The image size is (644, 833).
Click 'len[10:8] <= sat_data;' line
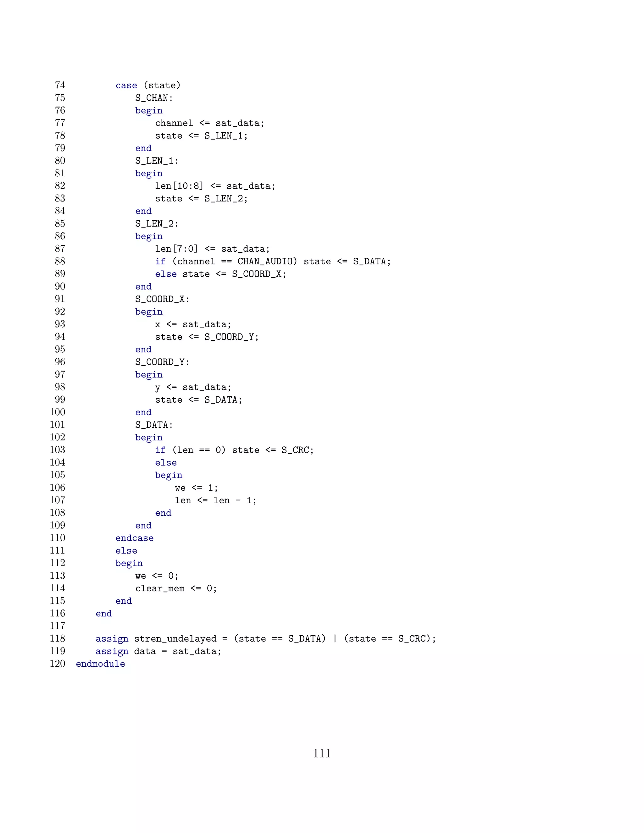point(215,186)
